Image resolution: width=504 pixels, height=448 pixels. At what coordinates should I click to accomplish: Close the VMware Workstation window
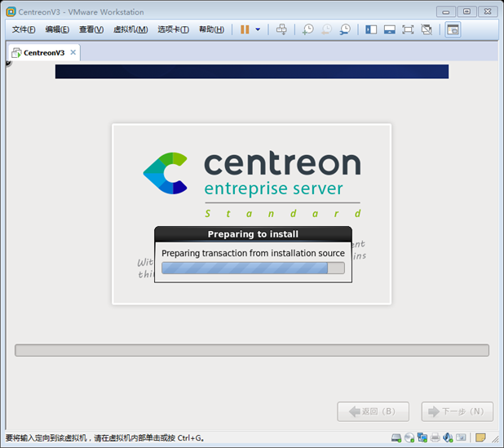tap(488, 12)
